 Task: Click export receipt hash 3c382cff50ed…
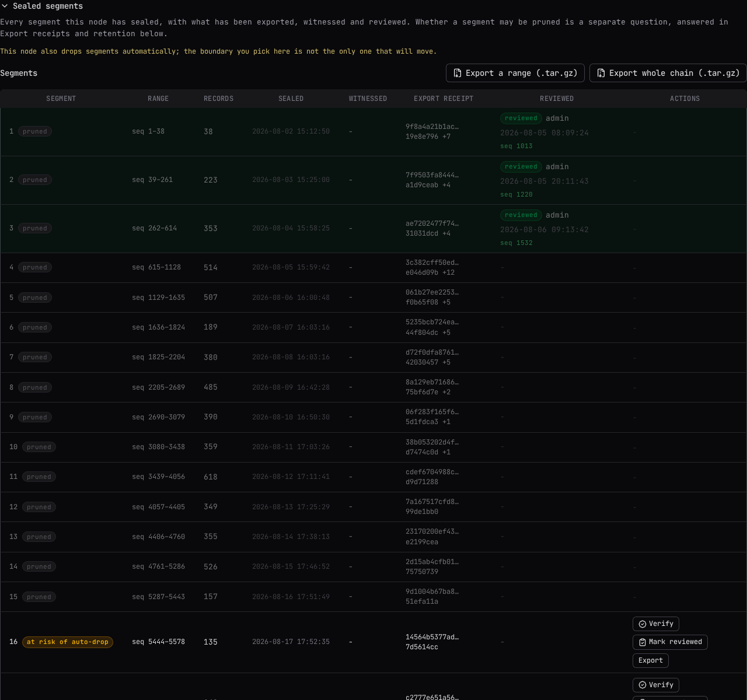coord(432,262)
